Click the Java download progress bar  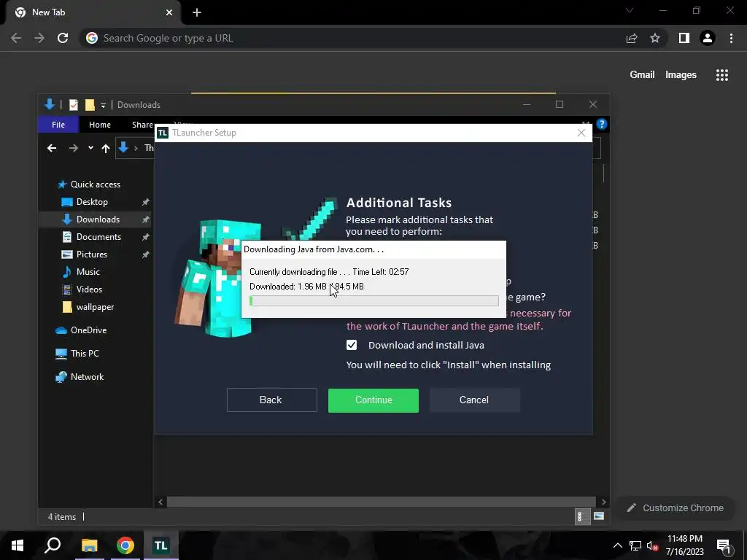[374, 300]
